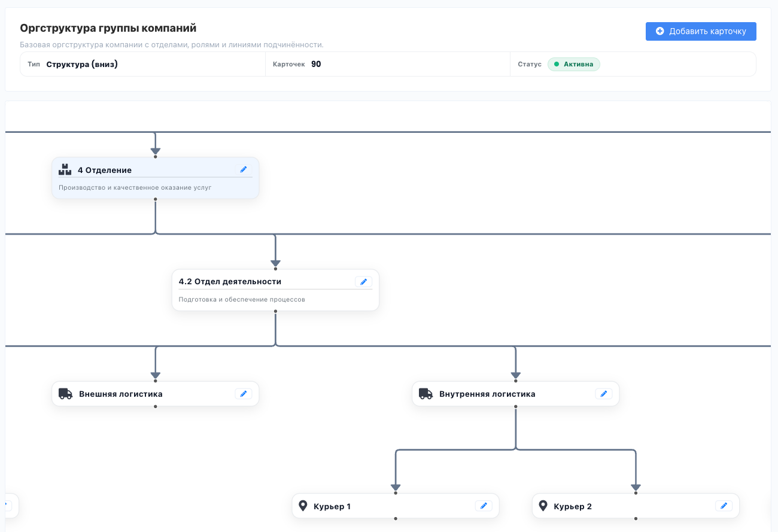Click the Внутренняя логистика label
Screen dimensions: 778x532
click(x=487, y=394)
